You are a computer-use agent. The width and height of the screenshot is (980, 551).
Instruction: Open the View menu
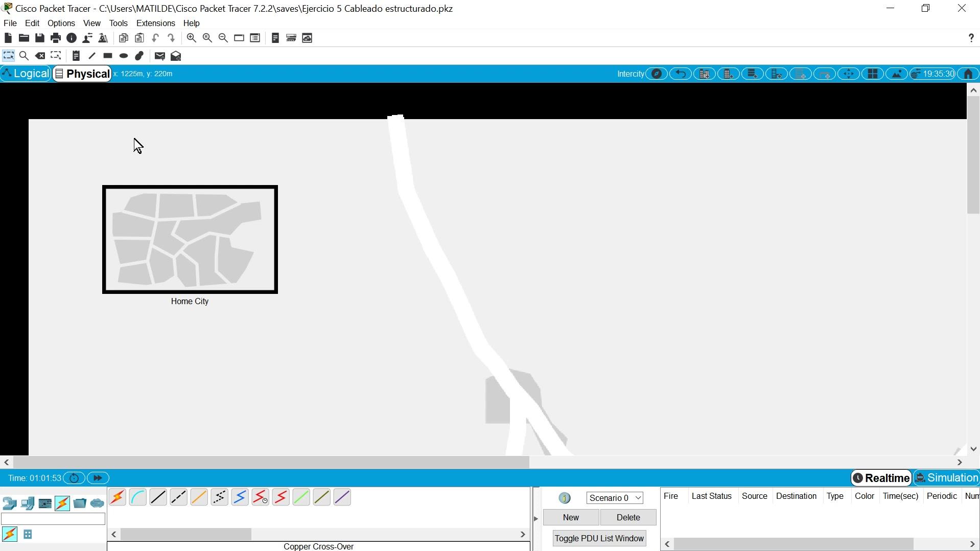coord(92,24)
